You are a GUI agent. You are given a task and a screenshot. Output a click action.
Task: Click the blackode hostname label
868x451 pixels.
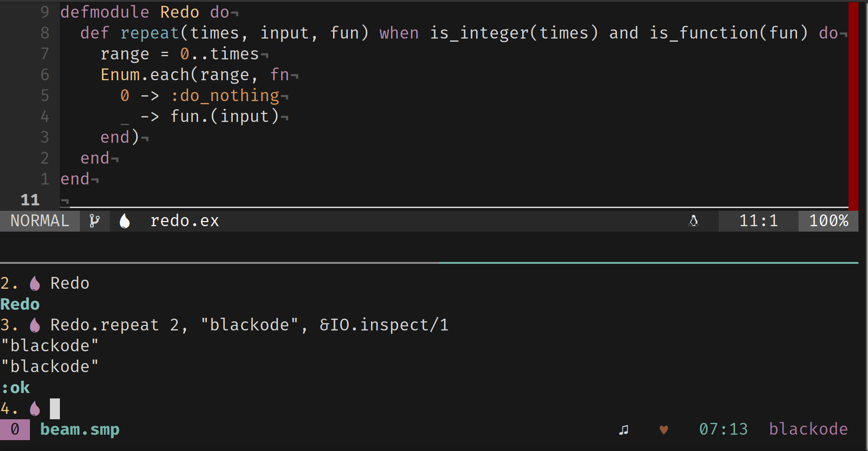pyautogui.click(x=809, y=429)
